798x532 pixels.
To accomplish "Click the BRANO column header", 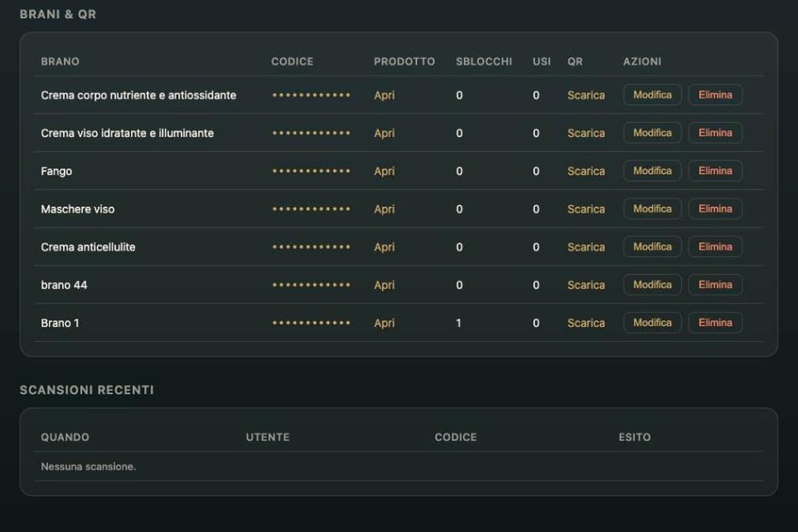I will coord(60,61).
